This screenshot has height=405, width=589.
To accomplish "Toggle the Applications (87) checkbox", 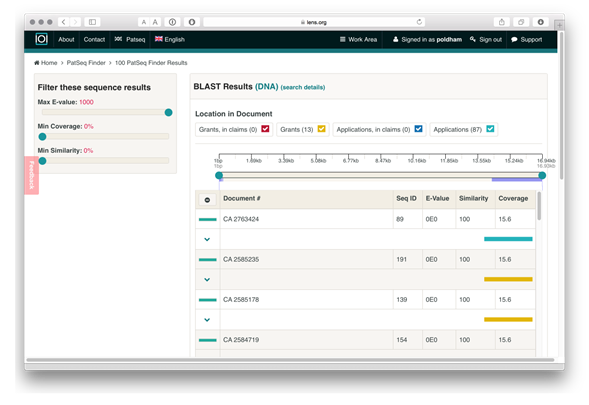I will pyautogui.click(x=490, y=129).
